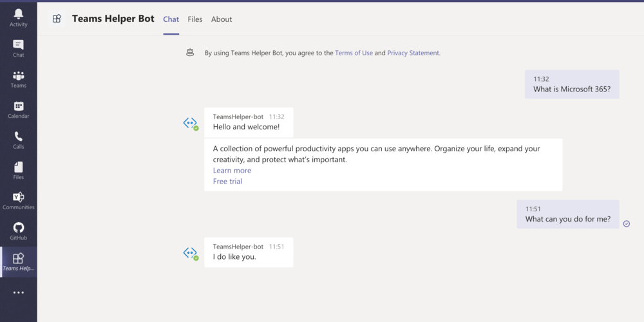Open Files from the left sidebar
Screen dimensions: 644x322
[19, 171]
